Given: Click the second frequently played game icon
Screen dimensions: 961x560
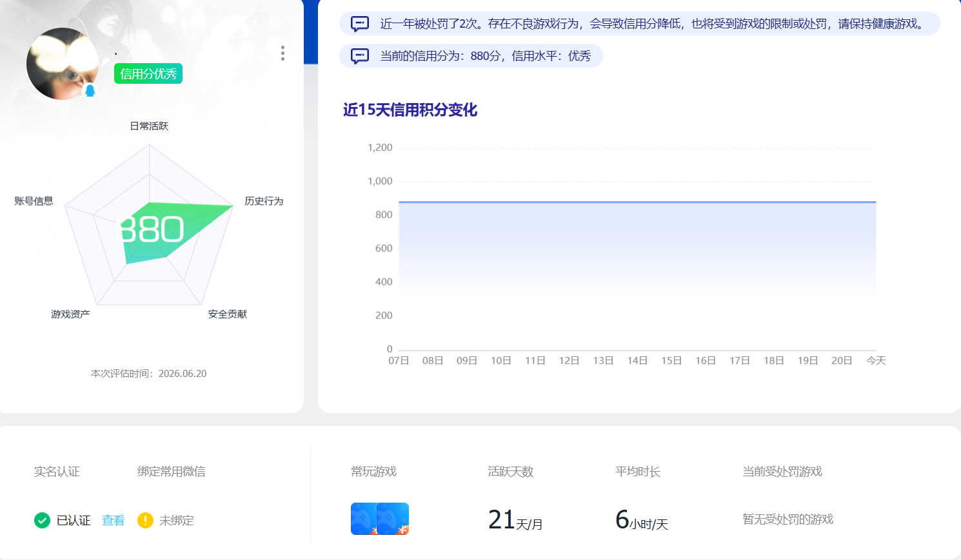Looking at the screenshot, I should [393, 519].
